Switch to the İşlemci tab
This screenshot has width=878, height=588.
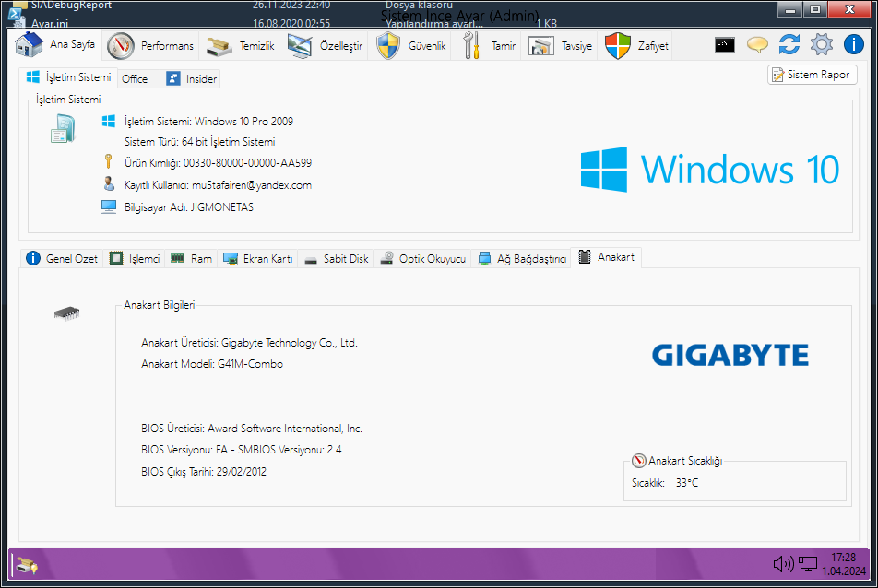click(135, 258)
